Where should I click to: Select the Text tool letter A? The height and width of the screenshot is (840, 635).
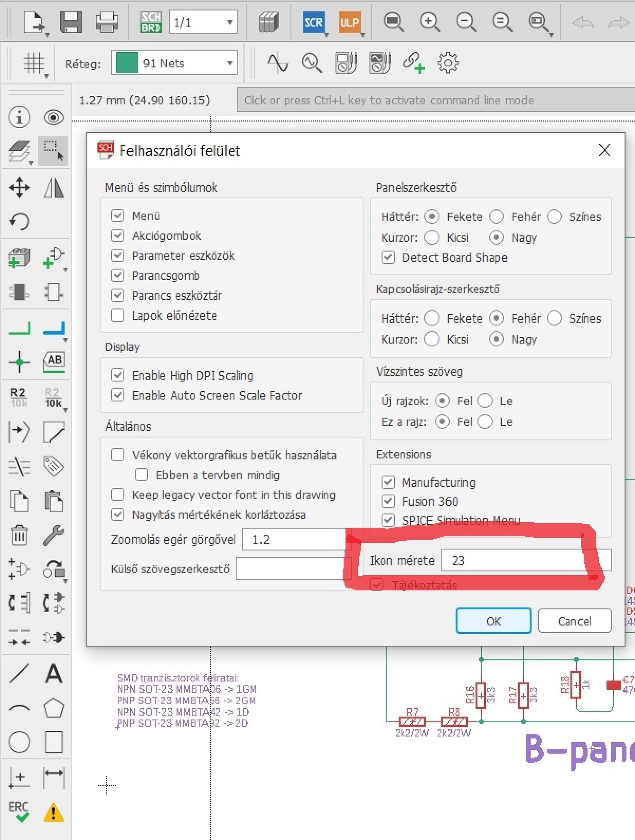[x=53, y=673]
